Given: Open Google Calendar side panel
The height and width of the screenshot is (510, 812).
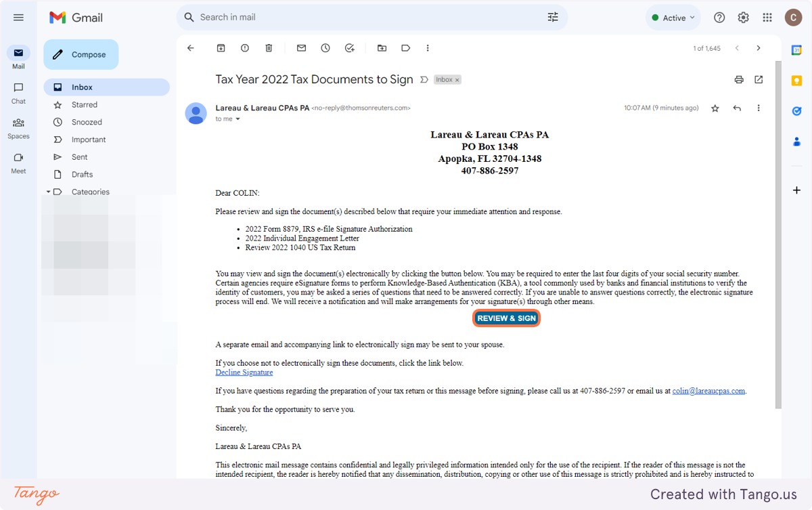Looking at the screenshot, I should (796, 50).
